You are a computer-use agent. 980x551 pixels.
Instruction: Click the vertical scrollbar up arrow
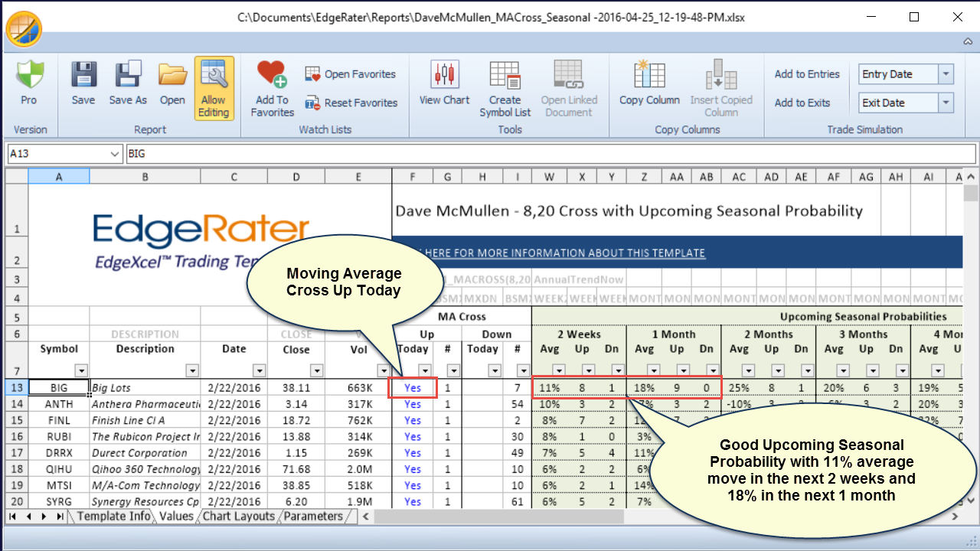(x=971, y=174)
